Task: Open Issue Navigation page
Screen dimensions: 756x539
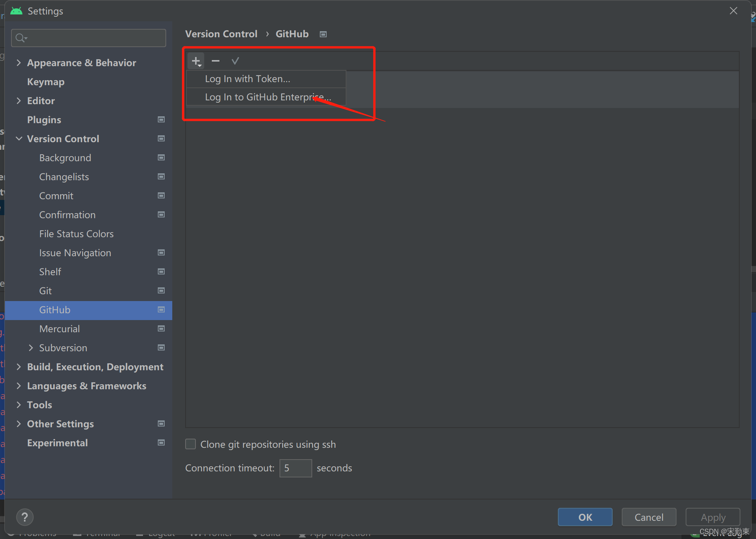Action: [x=75, y=253]
